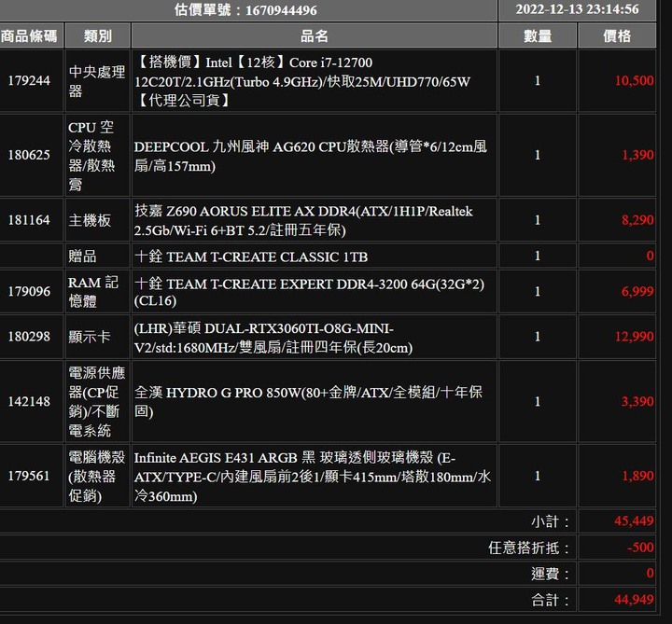Select the price 8,290
The height and width of the screenshot is (624, 672).
637,220
